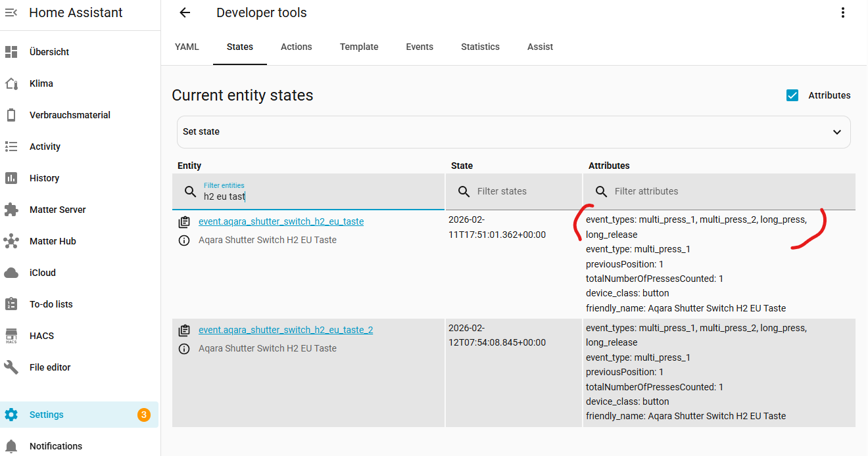Switch to the Statistics tab
The height and width of the screenshot is (456, 868).
coord(480,47)
